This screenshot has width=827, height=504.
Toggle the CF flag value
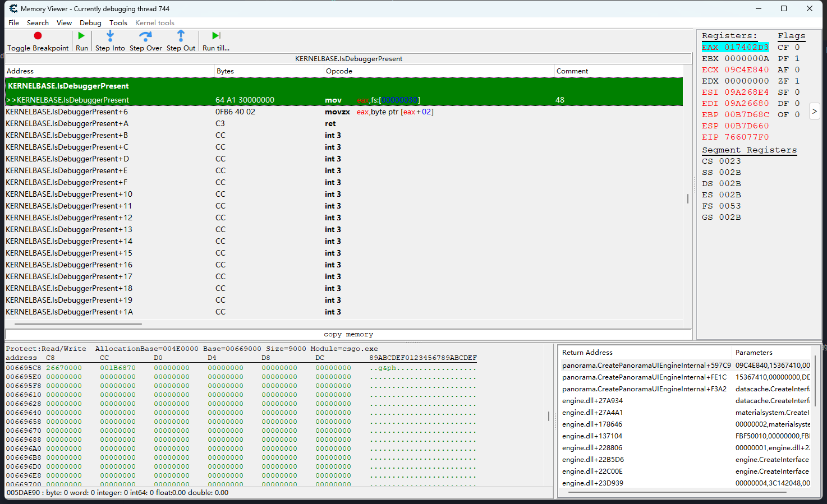797,48
